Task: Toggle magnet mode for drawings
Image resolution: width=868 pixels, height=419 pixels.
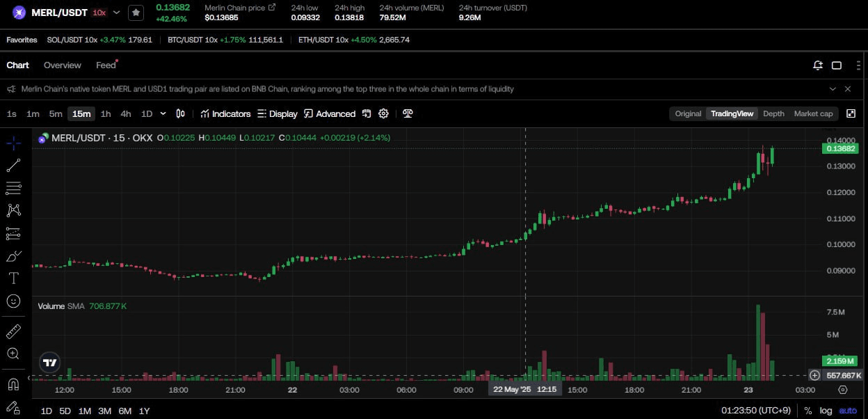Action: (x=13, y=384)
